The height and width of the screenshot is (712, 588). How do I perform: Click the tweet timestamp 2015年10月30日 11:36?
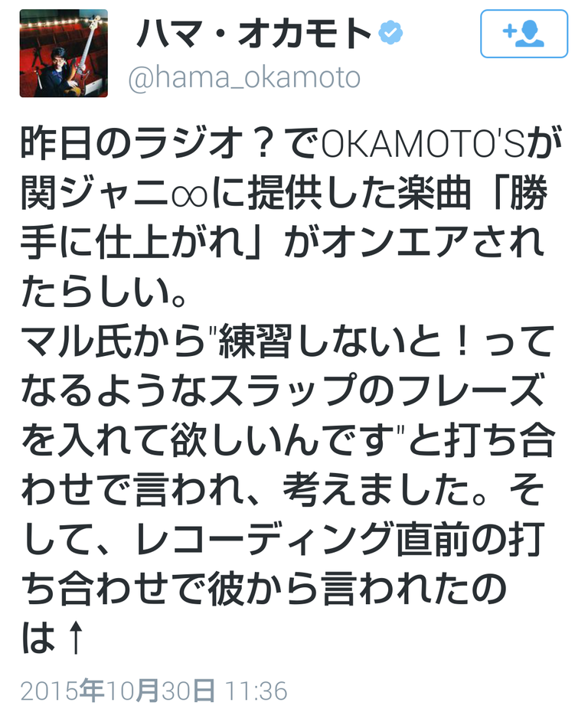pyautogui.click(x=154, y=691)
